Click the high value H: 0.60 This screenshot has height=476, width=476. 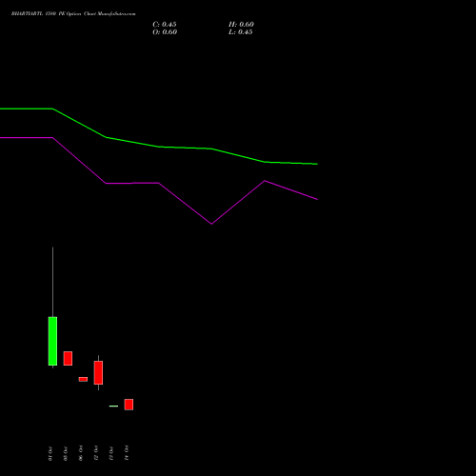(241, 25)
